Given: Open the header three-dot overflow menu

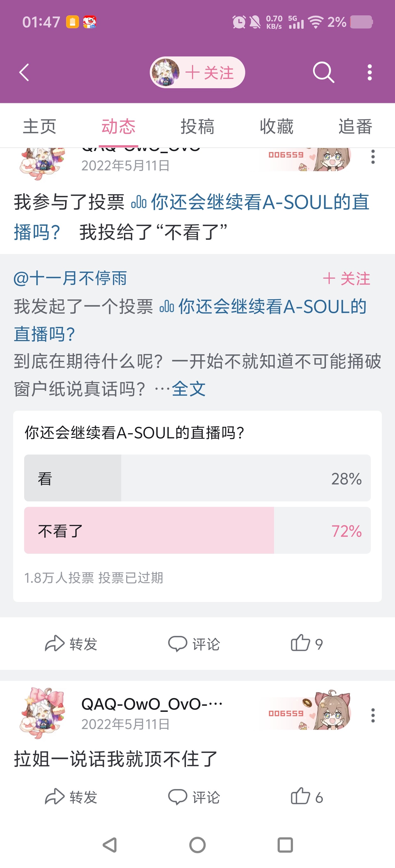Looking at the screenshot, I should tap(370, 72).
